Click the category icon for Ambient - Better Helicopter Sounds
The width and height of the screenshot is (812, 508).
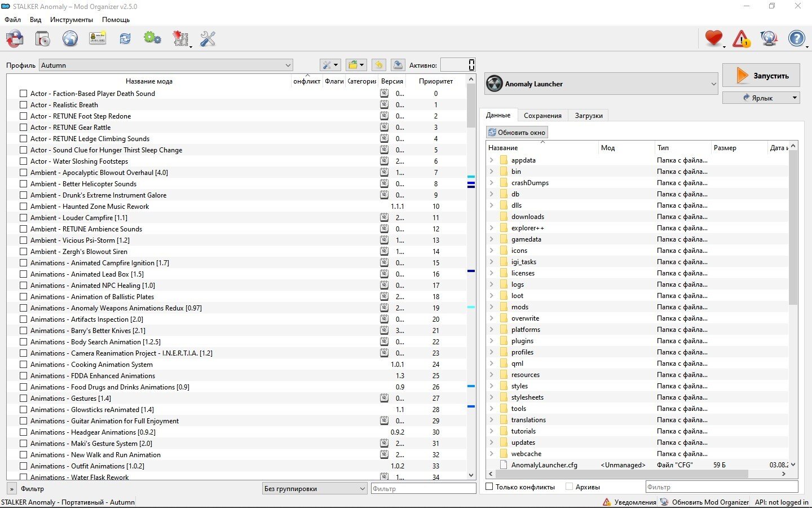pos(384,183)
